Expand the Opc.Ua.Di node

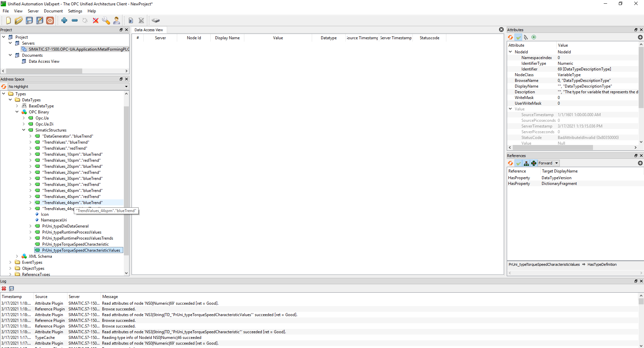[24, 124]
